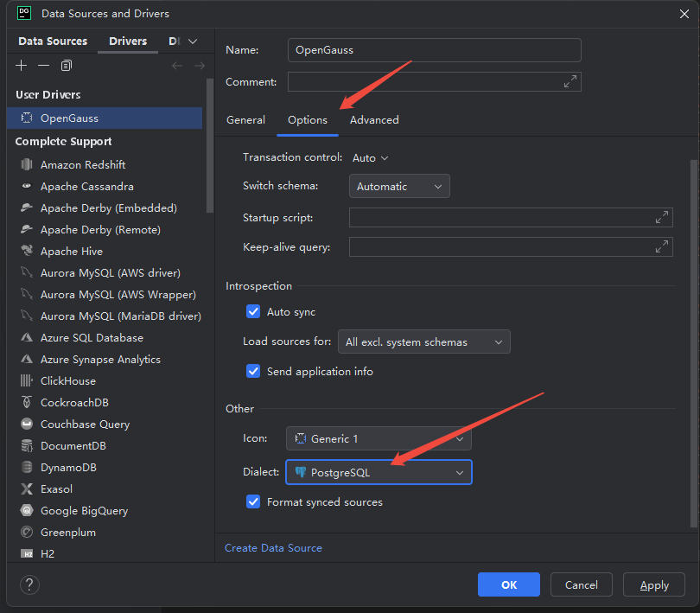Viewport: 700px width, 613px height.
Task: Open the General tab
Action: tap(245, 119)
